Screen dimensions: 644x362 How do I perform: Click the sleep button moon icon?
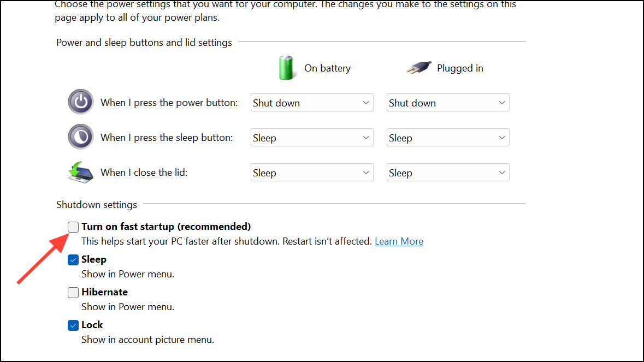tap(80, 137)
